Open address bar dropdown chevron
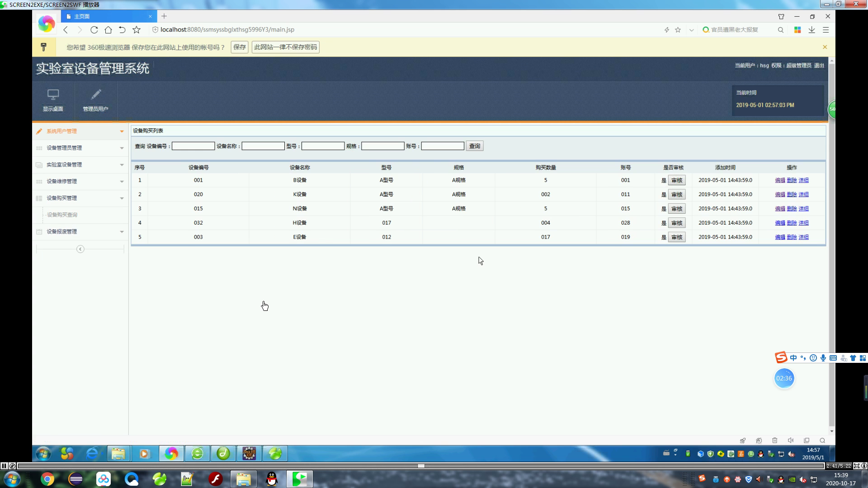This screenshot has height=488, width=868. (x=691, y=30)
